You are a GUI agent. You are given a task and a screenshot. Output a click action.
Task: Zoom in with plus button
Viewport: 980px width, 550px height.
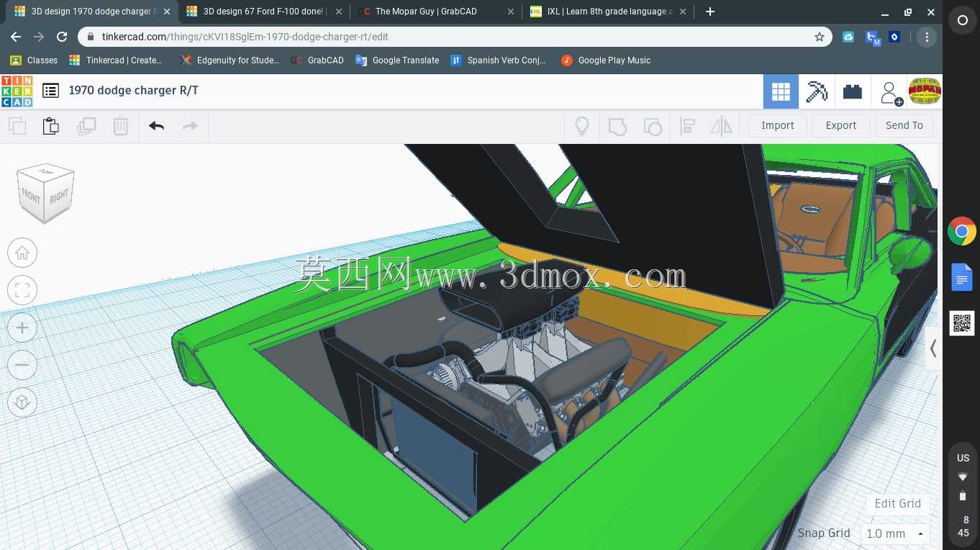(22, 328)
